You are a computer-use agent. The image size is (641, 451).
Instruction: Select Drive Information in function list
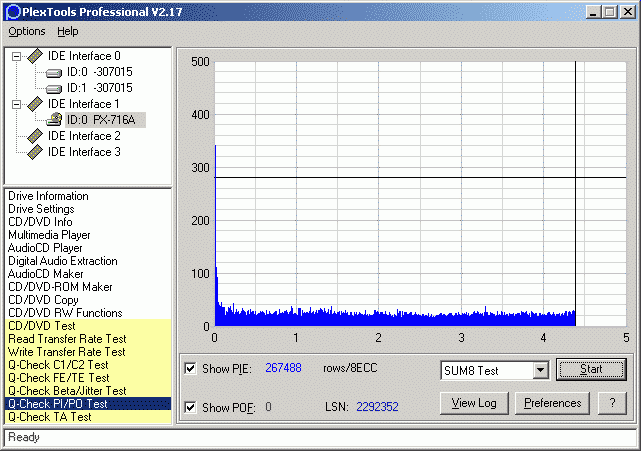[x=87, y=196]
